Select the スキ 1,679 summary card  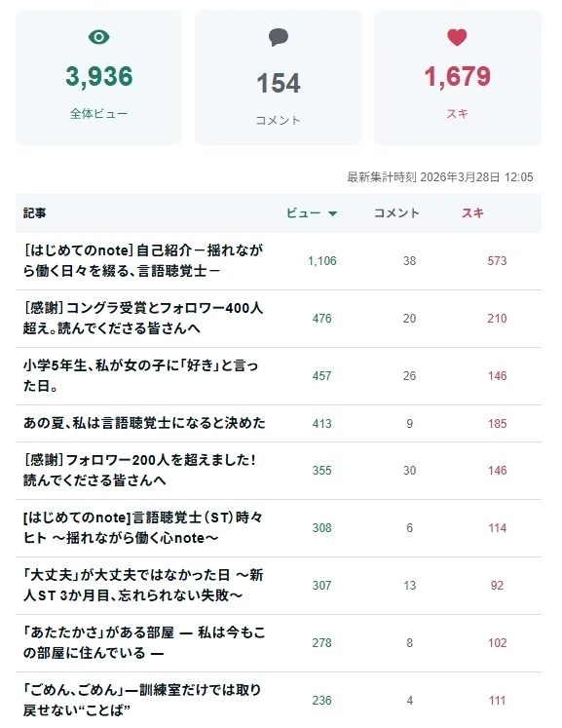pyautogui.click(x=458, y=78)
